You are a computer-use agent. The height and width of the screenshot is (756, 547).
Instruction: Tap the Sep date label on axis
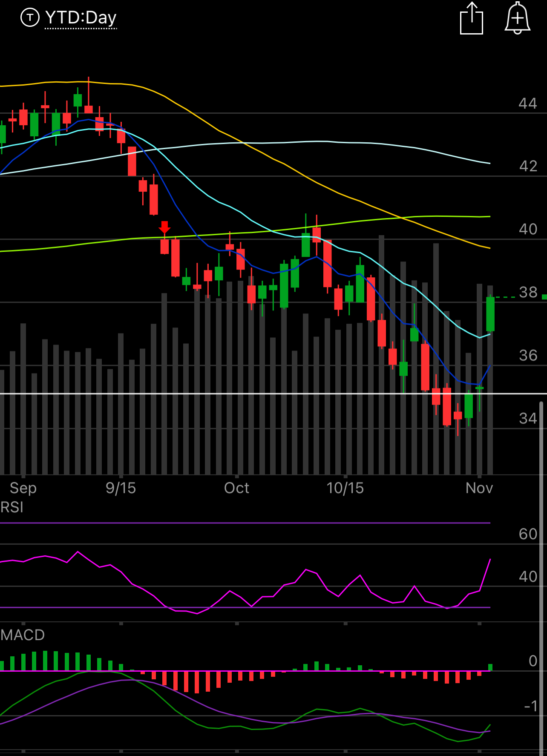(x=23, y=488)
